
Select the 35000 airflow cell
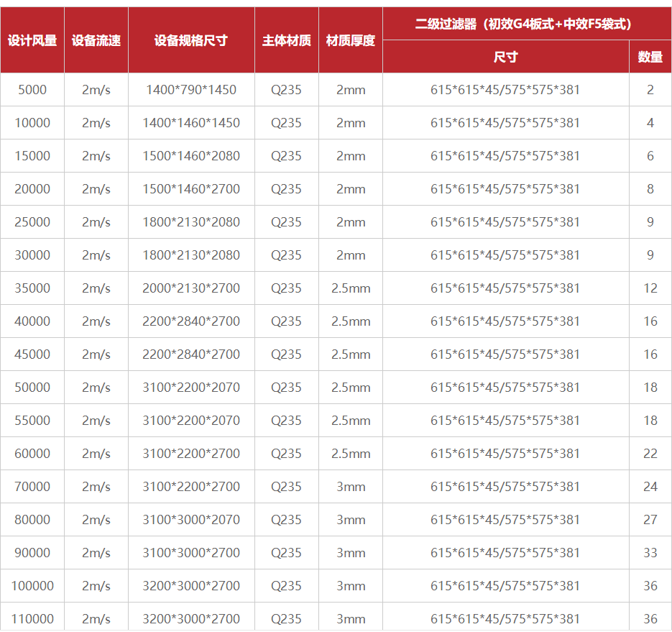[32, 288]
